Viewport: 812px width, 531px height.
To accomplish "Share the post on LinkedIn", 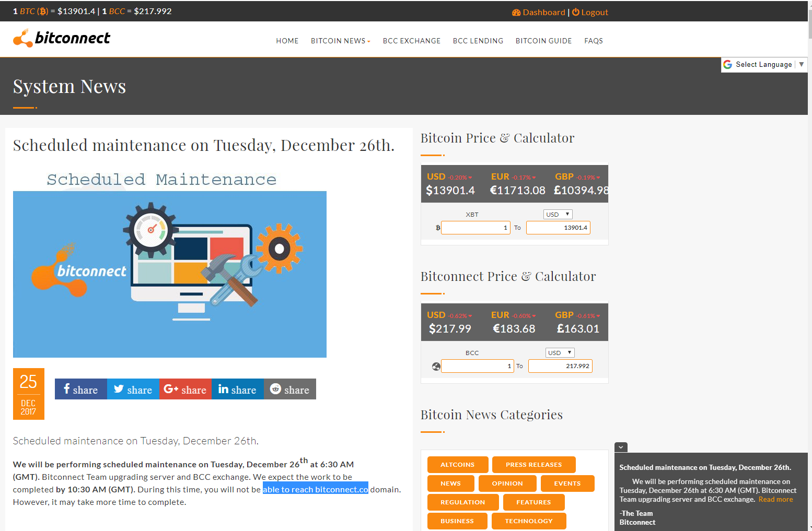I will [x=238, y=389].
